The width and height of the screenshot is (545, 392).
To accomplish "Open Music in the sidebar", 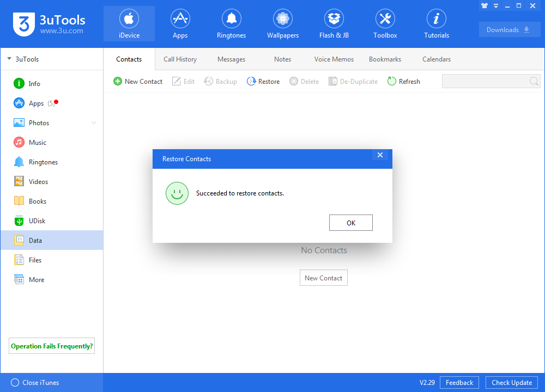I will (52, 142).
